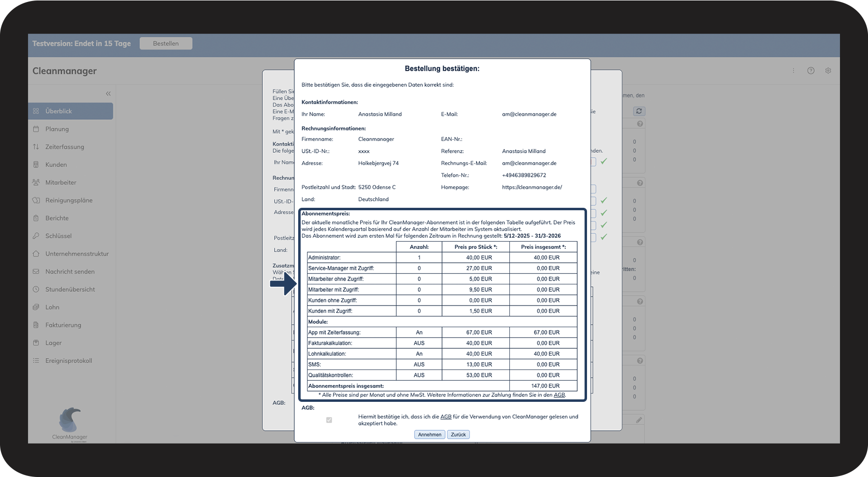
Task: Open the three-dot more options menu
Action: click(793, 71)
